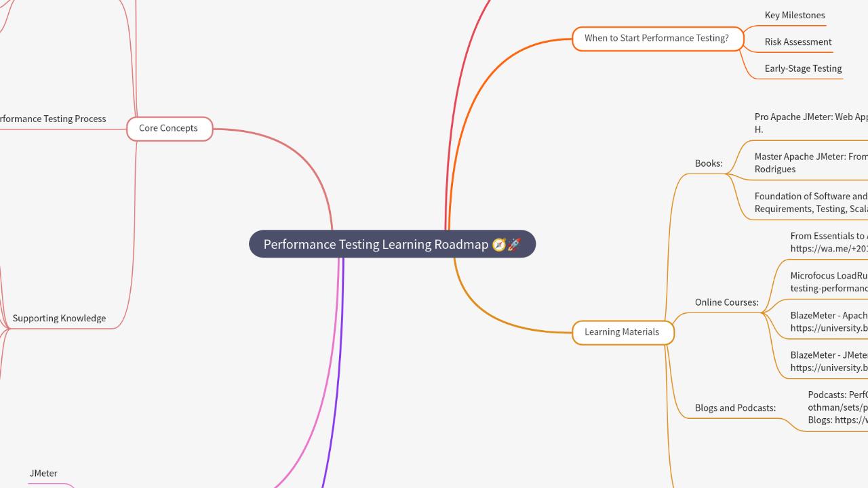868x488 pixels.
Task: Select the Foundation of Software book entry
Action: click(811, 202)
